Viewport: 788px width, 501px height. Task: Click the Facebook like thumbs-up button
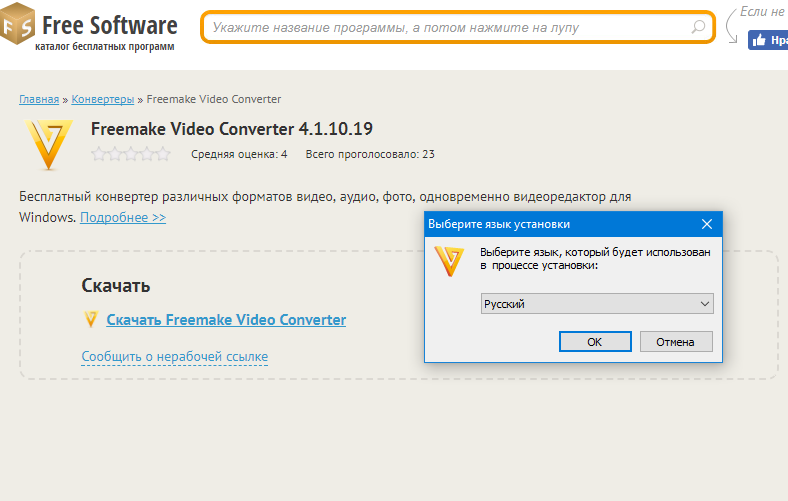[x=768, y=40]
